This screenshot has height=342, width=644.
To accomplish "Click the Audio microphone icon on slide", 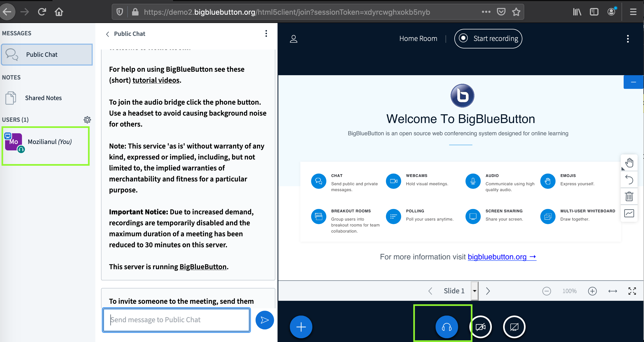I will click(473, 181).
